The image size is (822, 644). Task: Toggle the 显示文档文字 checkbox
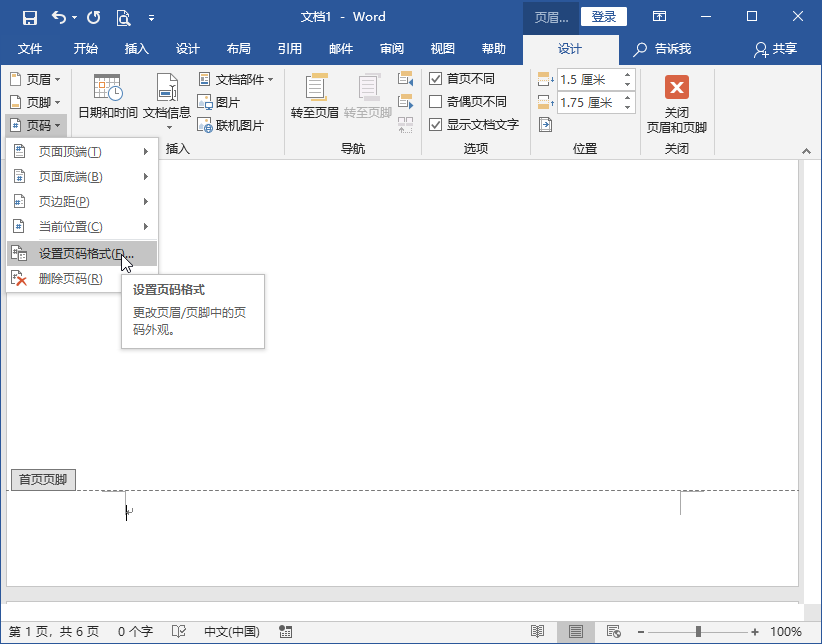[436, 125]
